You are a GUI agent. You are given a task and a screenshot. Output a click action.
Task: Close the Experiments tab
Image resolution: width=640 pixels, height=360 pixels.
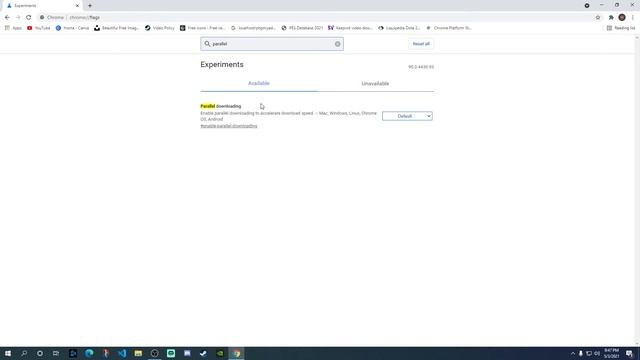coord(77,6)
